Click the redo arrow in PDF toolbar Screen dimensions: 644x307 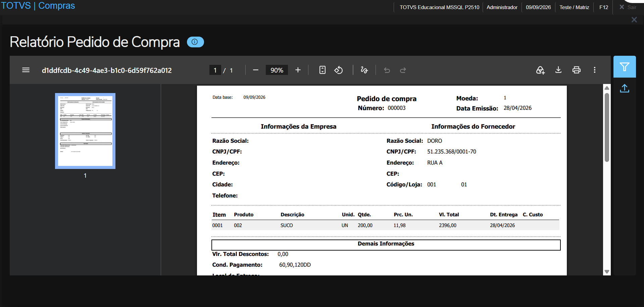pyautogui.click(x=403, y=70)
